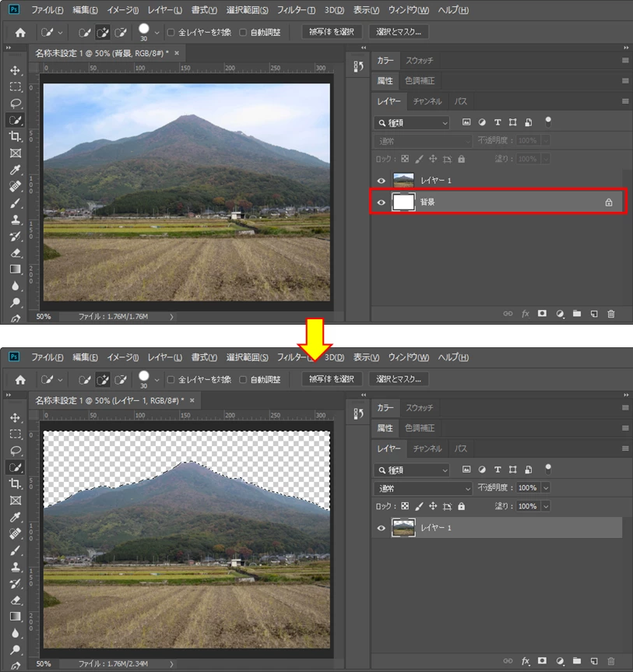
Task: Select the Dodge tool in bottom window
Action: click(x=16, y=649)
